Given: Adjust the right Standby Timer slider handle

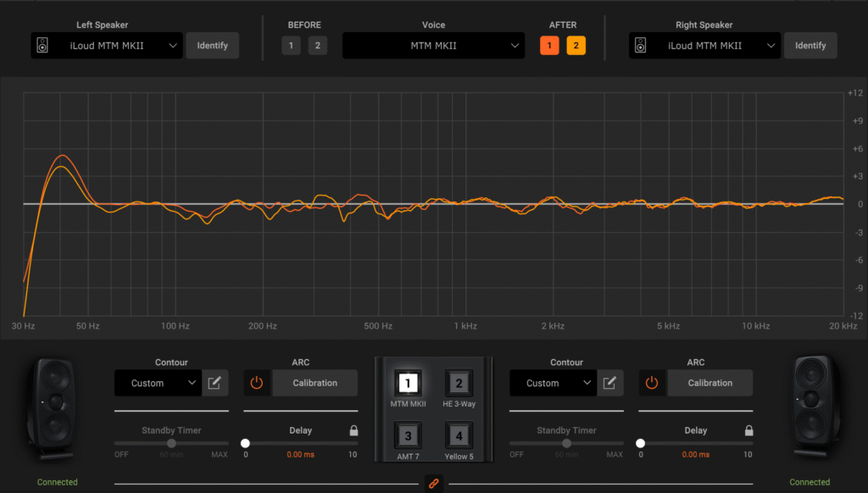Looking at the screenshot, I should 566,443.
